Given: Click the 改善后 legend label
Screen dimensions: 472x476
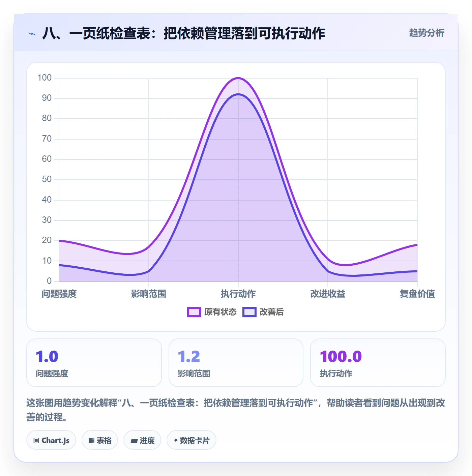Looking at the screenshot, I should (272, 312).
